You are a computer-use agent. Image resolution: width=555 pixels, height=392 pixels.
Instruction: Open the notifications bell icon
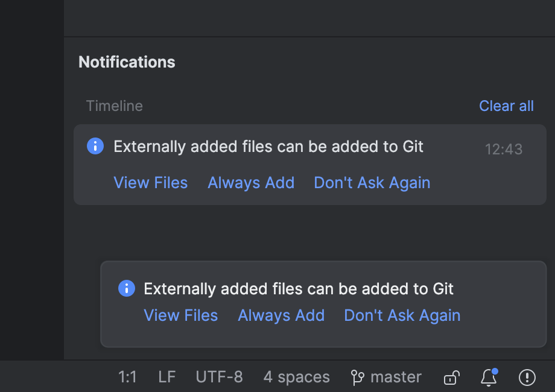pos(489,377)
